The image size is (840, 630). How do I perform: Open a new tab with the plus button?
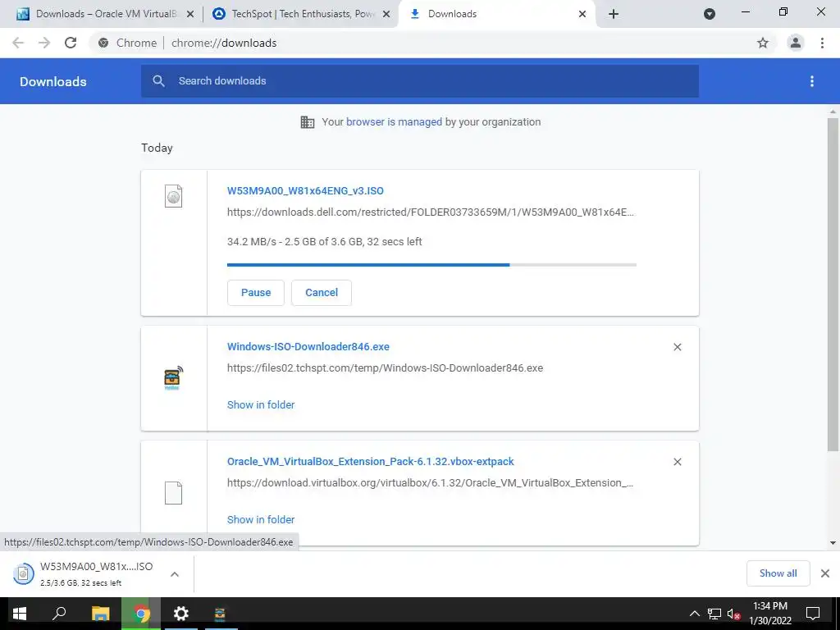tap(614, 14)
